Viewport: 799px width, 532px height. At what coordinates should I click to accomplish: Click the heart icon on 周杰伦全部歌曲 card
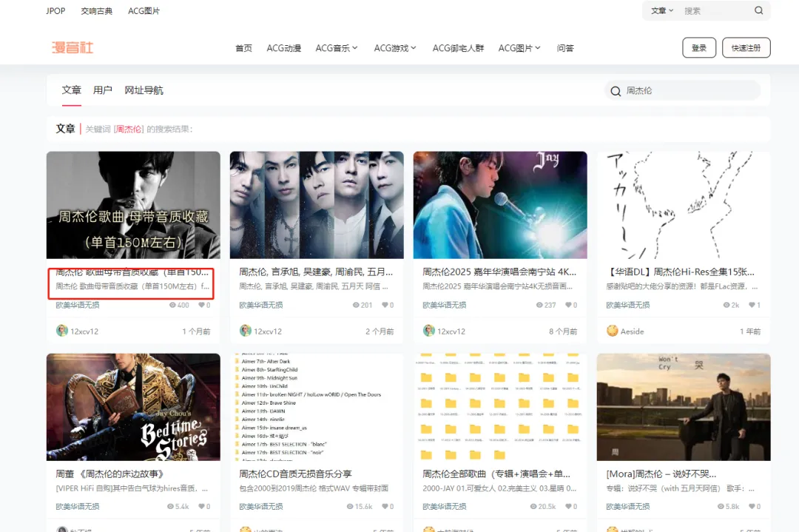click(x=568, y=507)
